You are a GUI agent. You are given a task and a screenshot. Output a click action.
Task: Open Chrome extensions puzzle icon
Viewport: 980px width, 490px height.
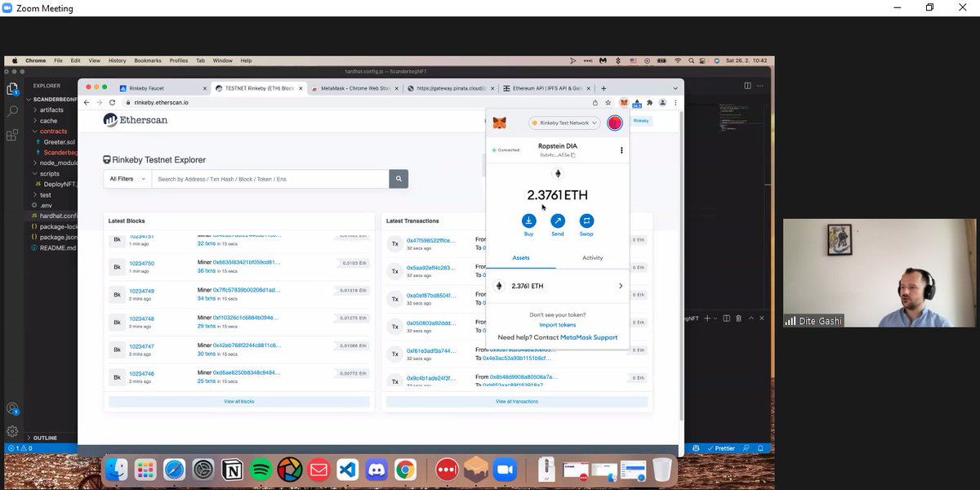pyautogui.click(x=649, y=103)
